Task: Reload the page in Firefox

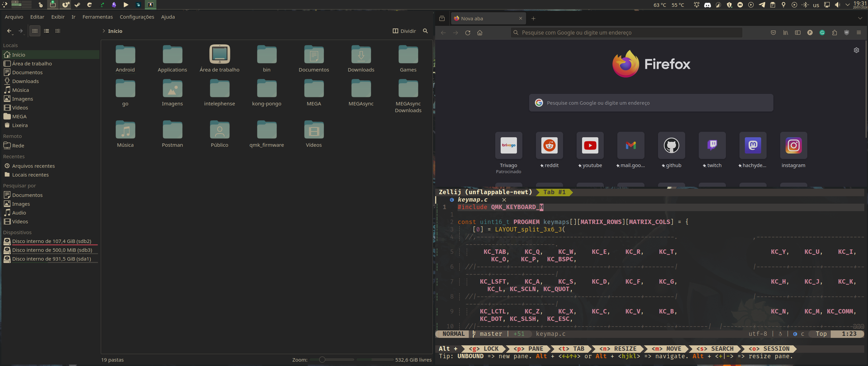Action: pos(468,33)
